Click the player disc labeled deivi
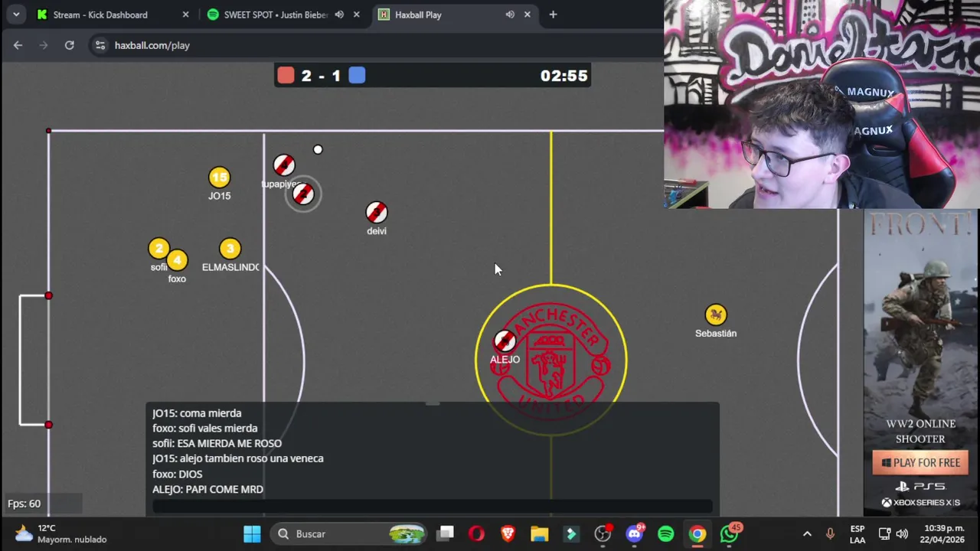The image size is (980, 551). point(377,212)
